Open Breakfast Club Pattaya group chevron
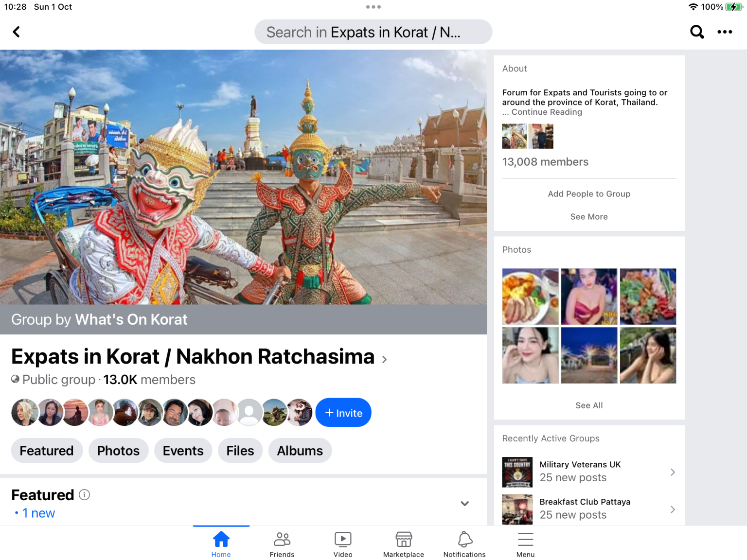This screenshot has height=560, width=747. coord(673,509)
